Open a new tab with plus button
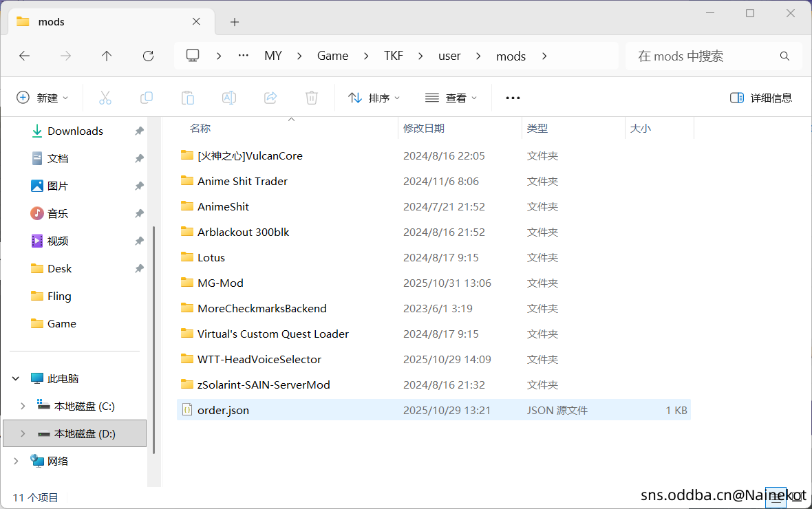812x509 pixels. (235, 22)
